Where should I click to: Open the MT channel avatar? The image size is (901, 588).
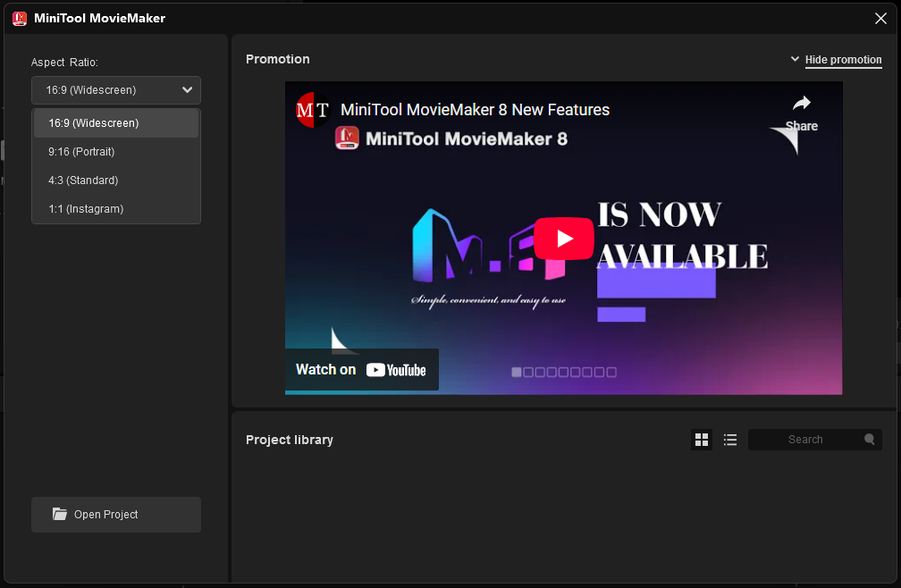click(x=313, y=110)
